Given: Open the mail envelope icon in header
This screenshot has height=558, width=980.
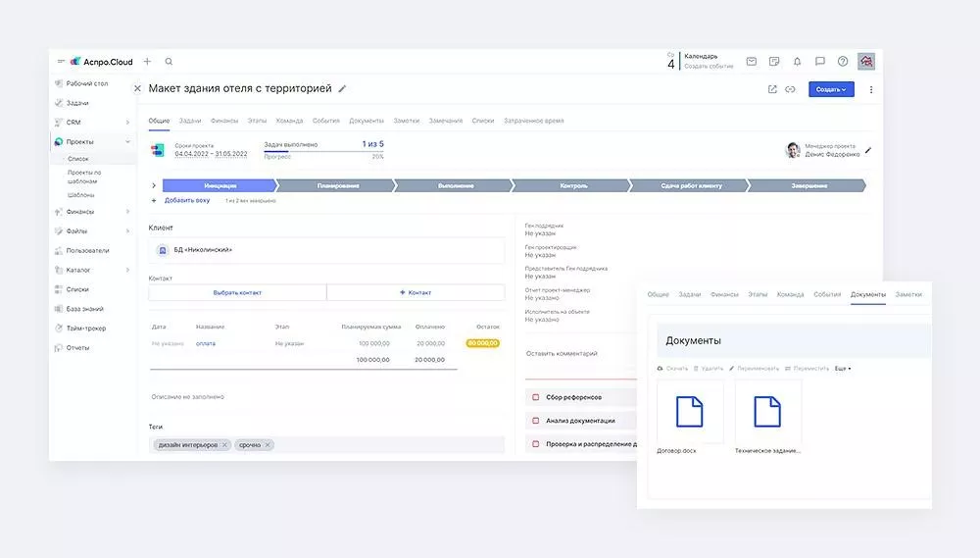Looking at the screenshot, I should tap(752, 62).
